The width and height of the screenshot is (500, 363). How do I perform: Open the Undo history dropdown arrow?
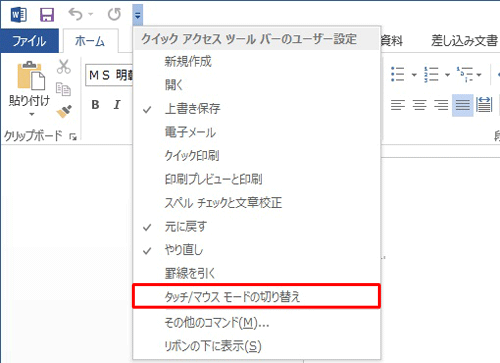point(91,14)
